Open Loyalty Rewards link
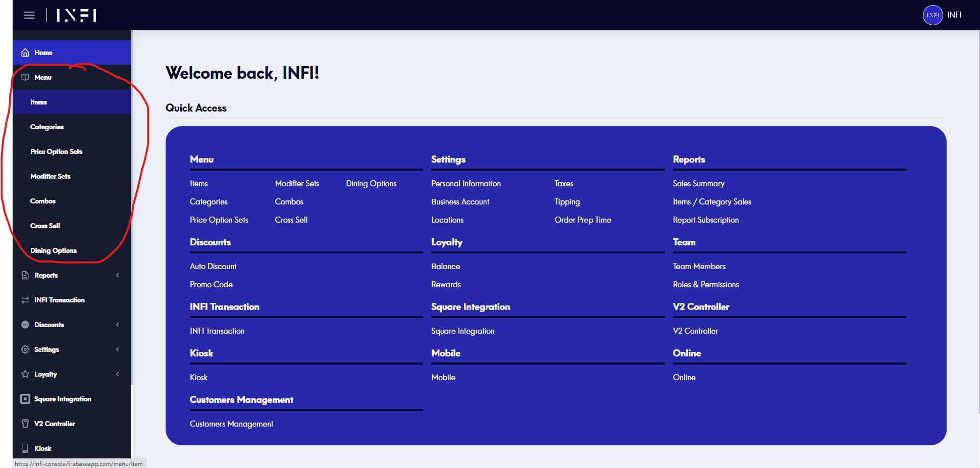 [x=446, y=285]
